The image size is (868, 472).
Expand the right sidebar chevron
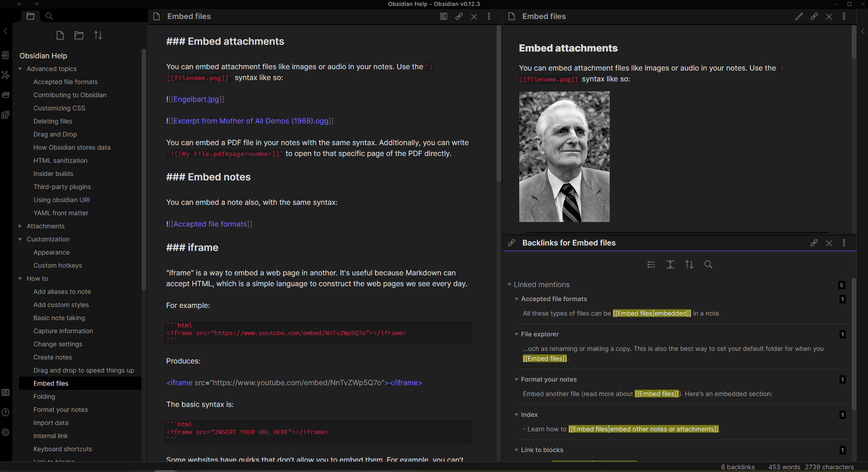point(863,31)
